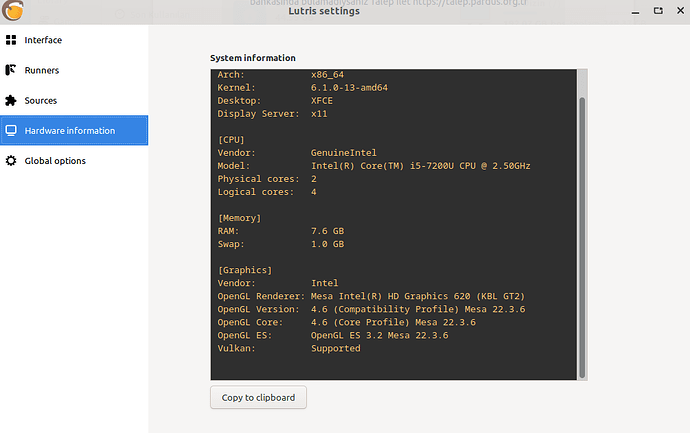Click the Vulkan "Supported" value
The height and width of the screenshot is (433, 690).
(336, 349)
